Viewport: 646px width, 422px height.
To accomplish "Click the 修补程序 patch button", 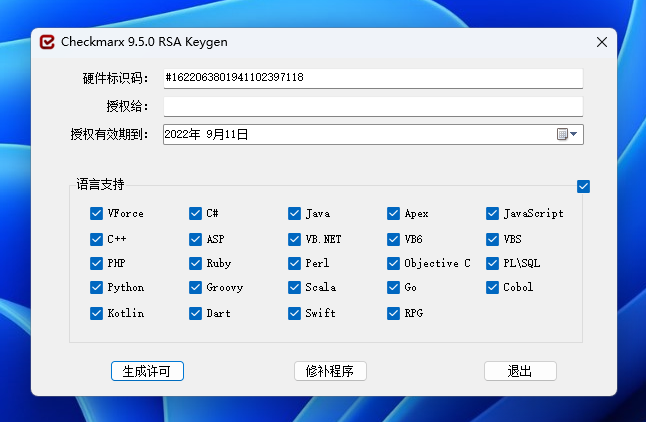I will [x=330, y=371].
